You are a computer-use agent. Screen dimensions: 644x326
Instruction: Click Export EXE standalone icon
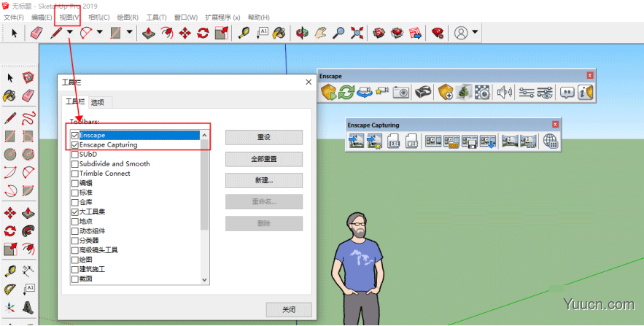[x=393, y=141]
